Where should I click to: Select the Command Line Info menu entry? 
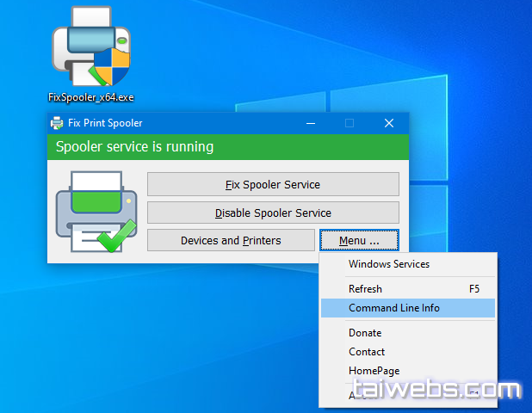click(x=393, y=308)
